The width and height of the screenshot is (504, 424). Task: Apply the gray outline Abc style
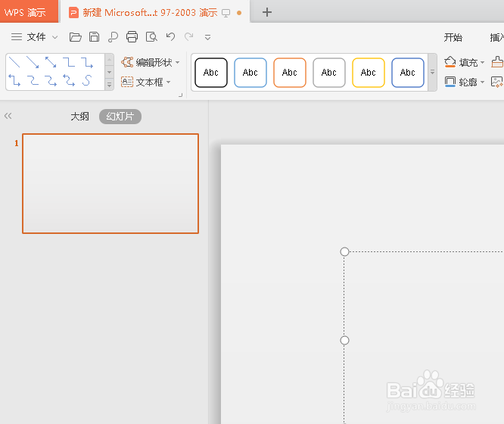click(329, 73)
